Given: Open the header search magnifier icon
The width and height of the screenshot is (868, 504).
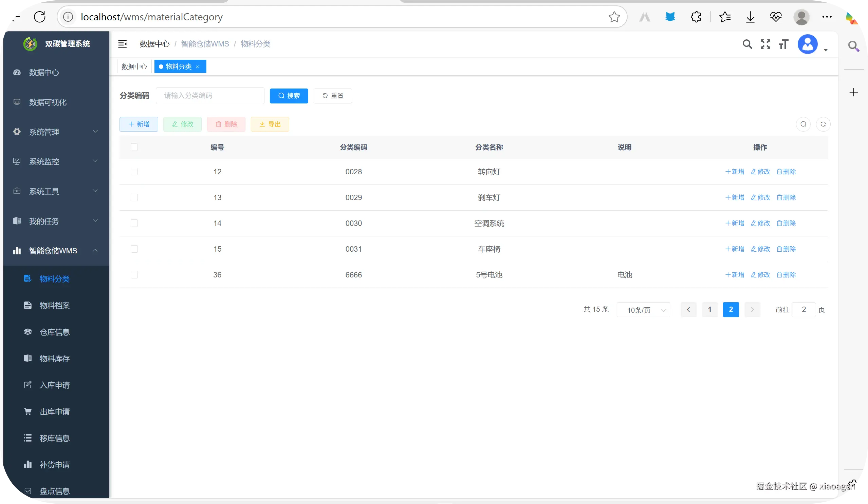Looking at the screenshot, I should 747,44.
